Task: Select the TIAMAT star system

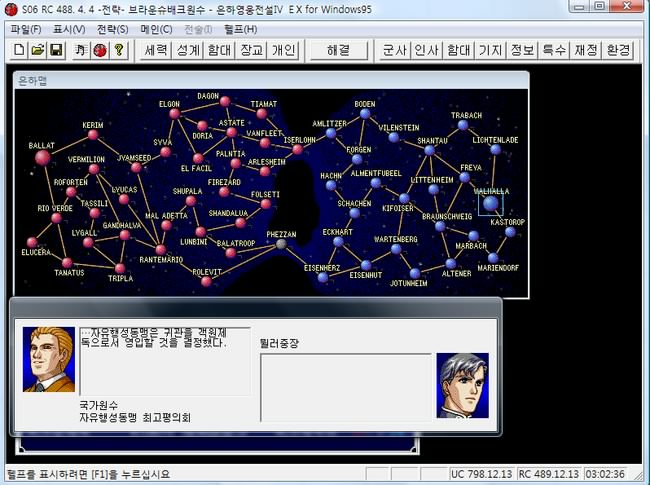Action: pos(262,113)
